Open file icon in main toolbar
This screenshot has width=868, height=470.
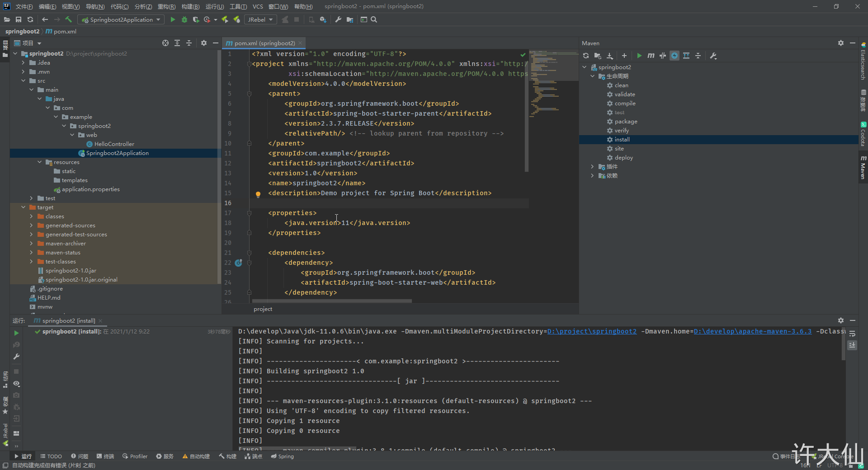tap(7, 19)
